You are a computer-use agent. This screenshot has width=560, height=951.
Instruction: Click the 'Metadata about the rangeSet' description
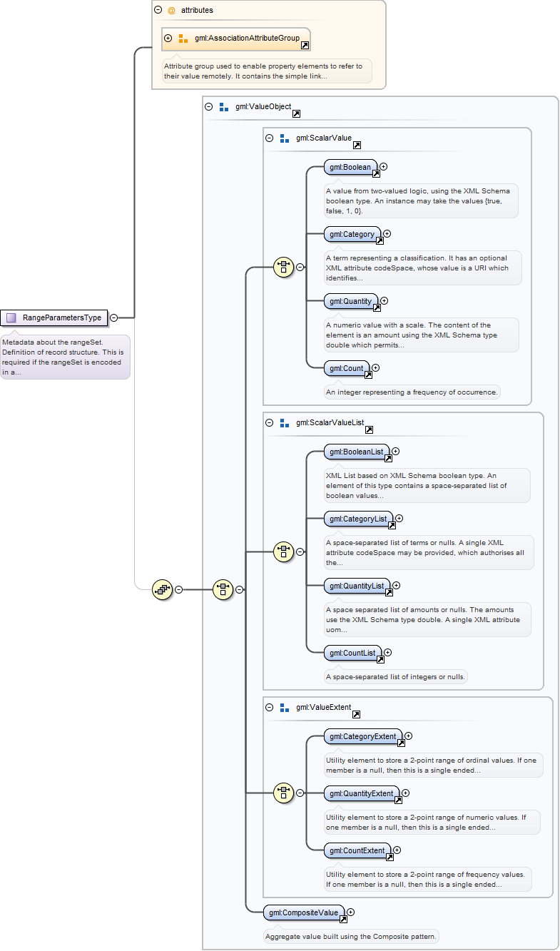65,357
